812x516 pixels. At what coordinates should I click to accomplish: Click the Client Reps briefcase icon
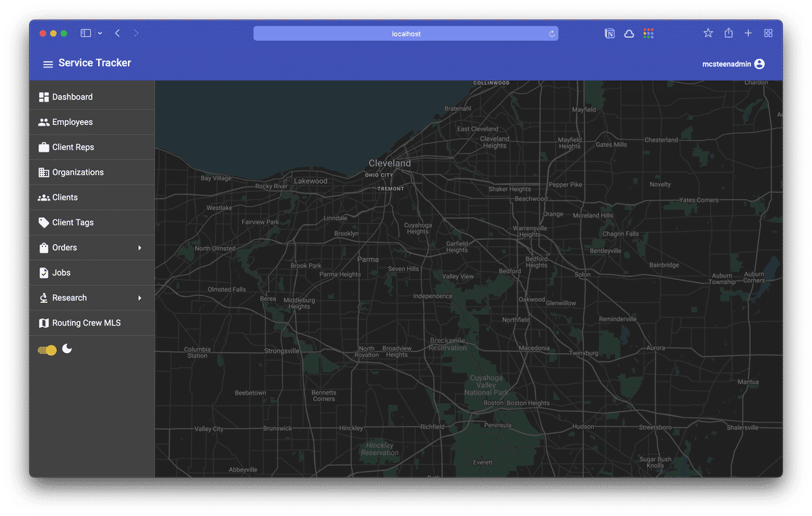44,147
